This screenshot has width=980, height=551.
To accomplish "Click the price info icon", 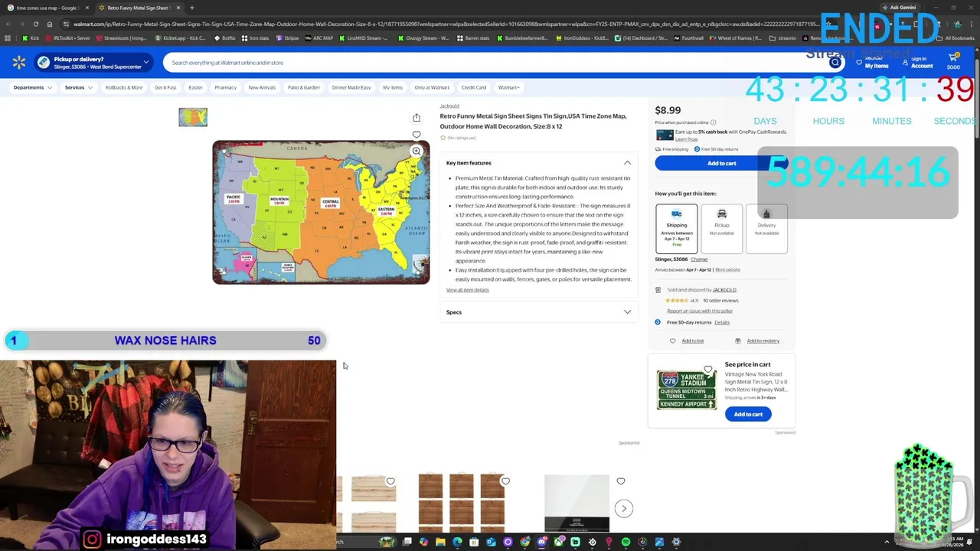I will tap(713, 122).
